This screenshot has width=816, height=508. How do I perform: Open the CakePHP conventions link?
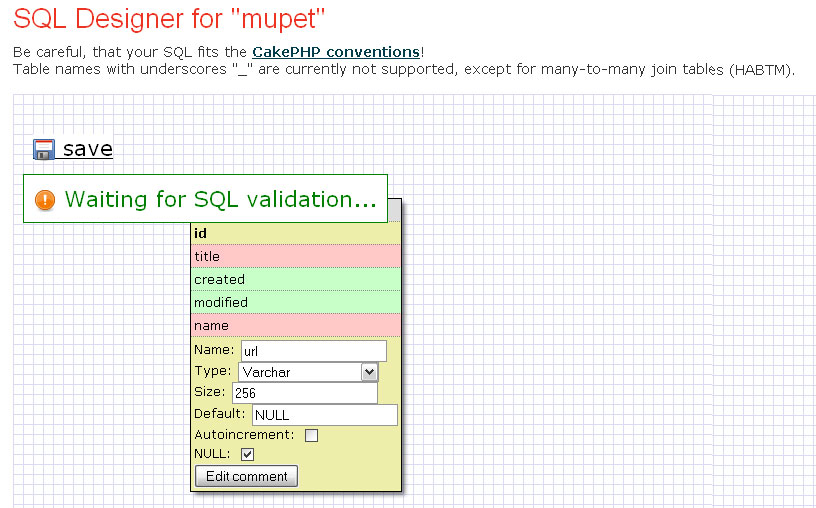pyautogui.click(x=336, y=51)
